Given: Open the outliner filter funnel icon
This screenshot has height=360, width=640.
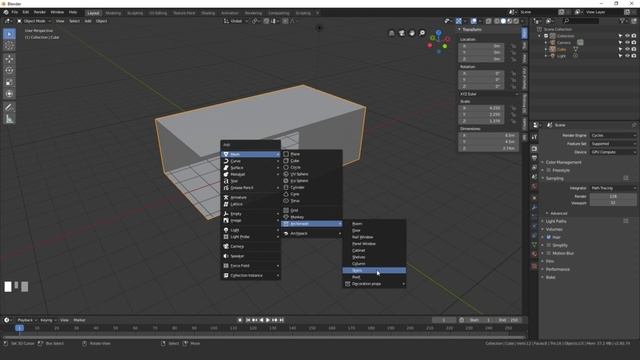Looking at the screenshot, I should point(622,21).
